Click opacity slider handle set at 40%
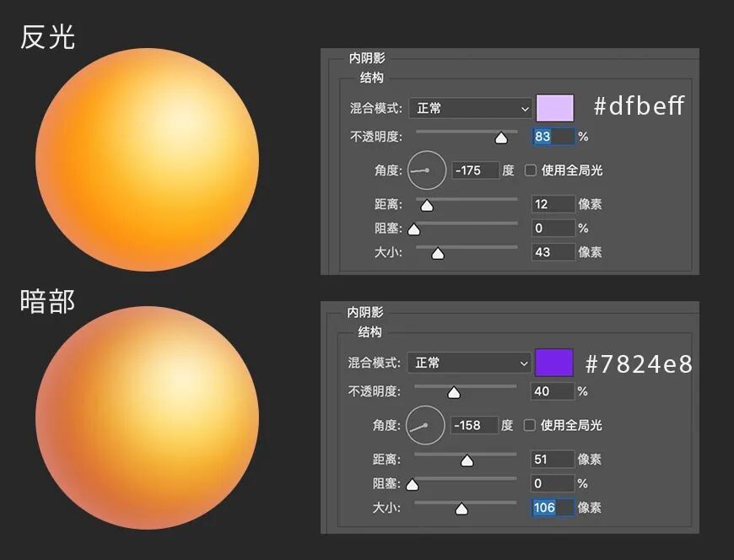 [x=454, y=392]
